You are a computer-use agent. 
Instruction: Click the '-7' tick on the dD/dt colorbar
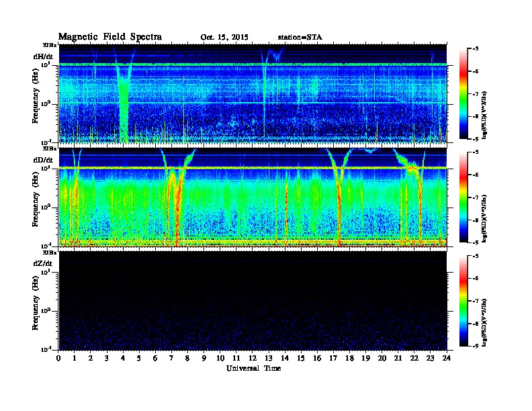476,197
